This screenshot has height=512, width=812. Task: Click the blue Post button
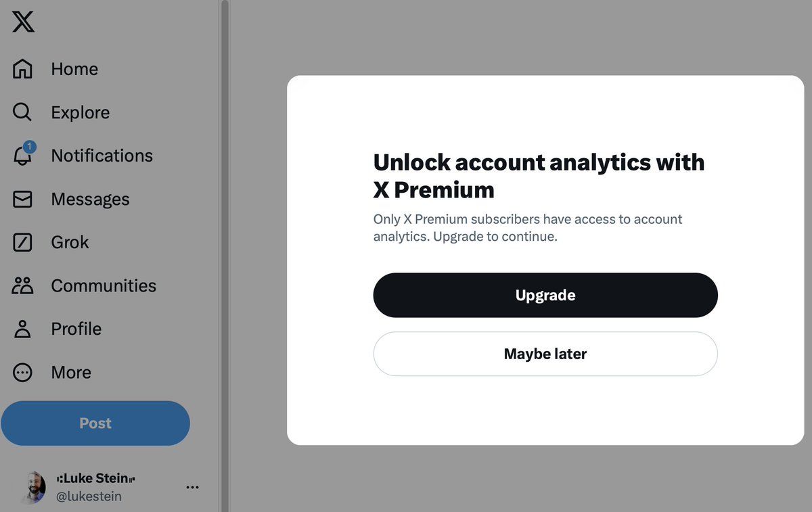pyautogui.click(x=95, y=423)
